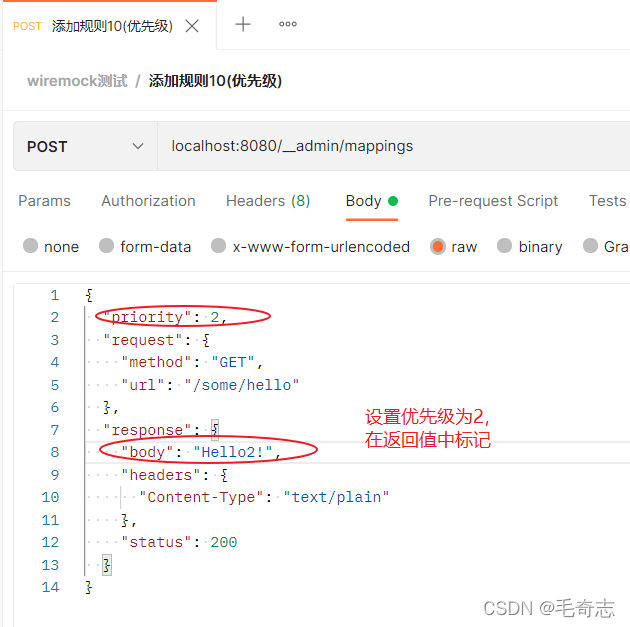
Task: Close the 添加规则10(优先级) request tab
Action: (192, 27)
